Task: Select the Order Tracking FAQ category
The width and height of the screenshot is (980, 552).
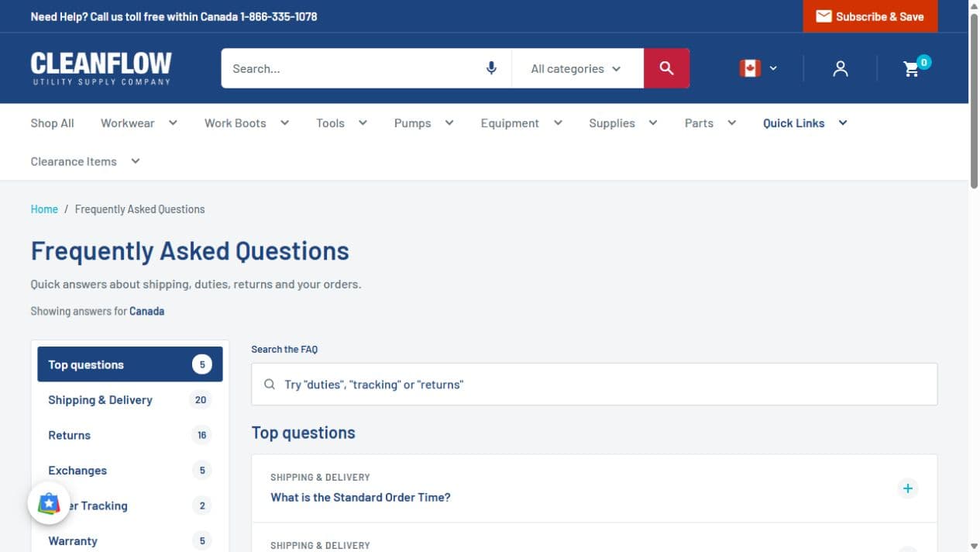Action: click(x=130, y=505)
